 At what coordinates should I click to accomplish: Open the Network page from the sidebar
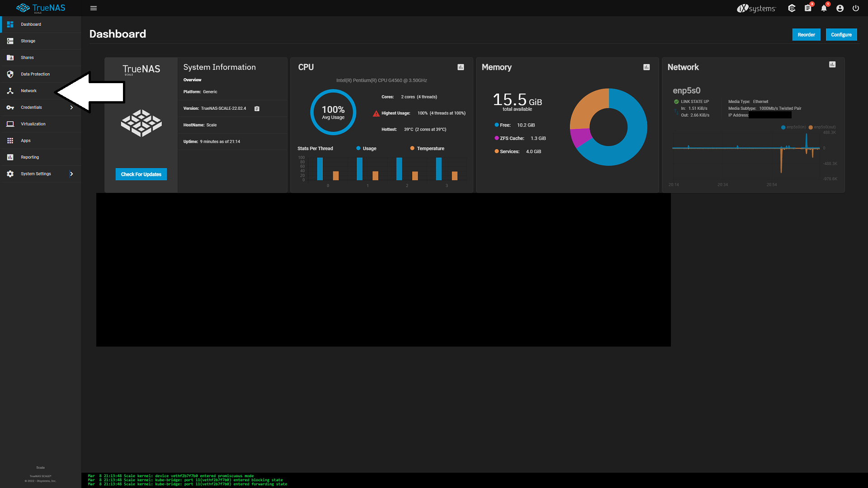41,91
